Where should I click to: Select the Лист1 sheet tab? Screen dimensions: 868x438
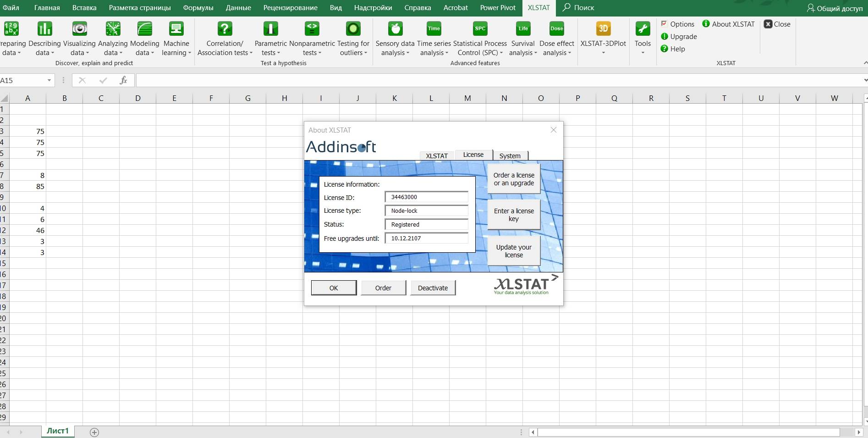click(58, 431)
